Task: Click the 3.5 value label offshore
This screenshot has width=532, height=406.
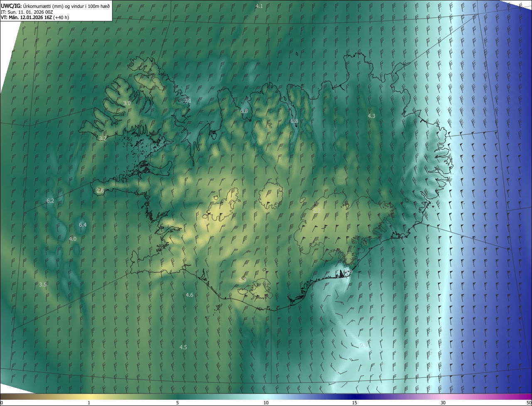Action: [x=42, y=284]
